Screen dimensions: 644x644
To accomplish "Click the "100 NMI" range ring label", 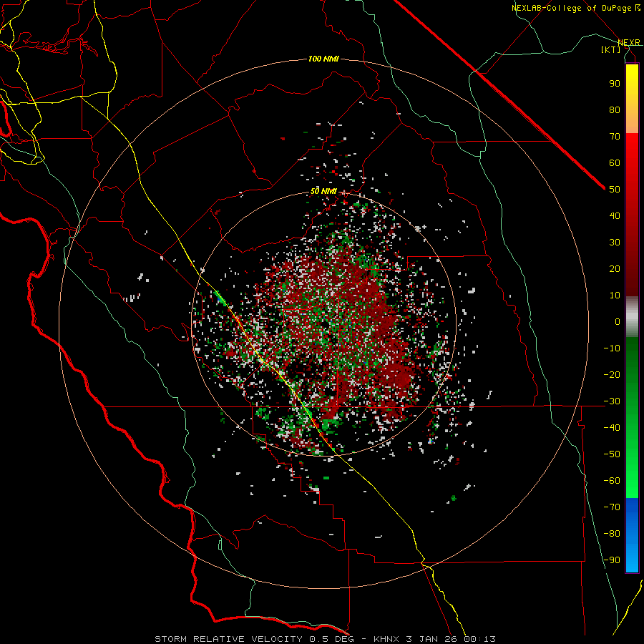I will click(323, 59).
